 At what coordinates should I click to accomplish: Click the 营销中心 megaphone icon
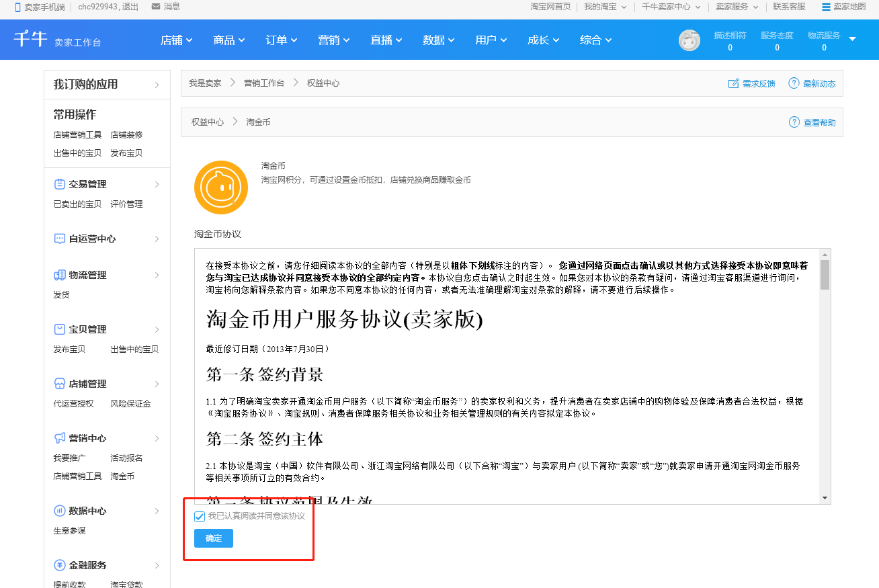coord(59,438)
